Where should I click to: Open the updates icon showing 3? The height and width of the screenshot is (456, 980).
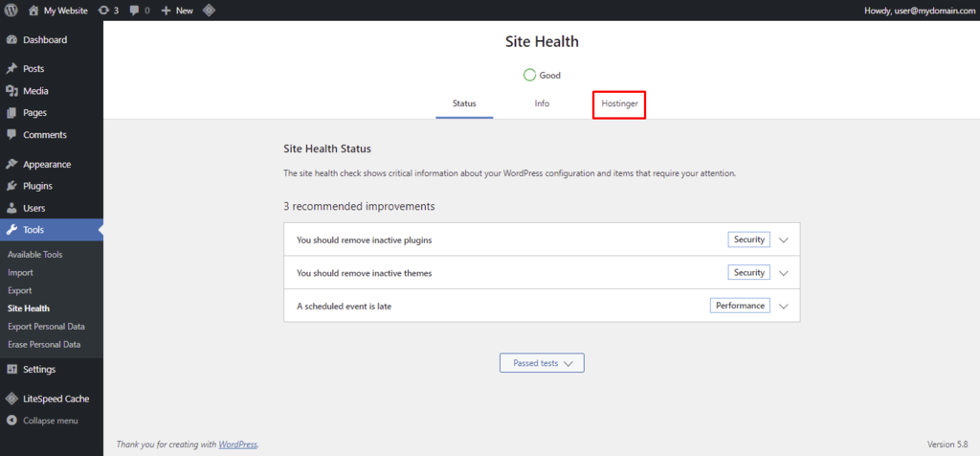108,11
